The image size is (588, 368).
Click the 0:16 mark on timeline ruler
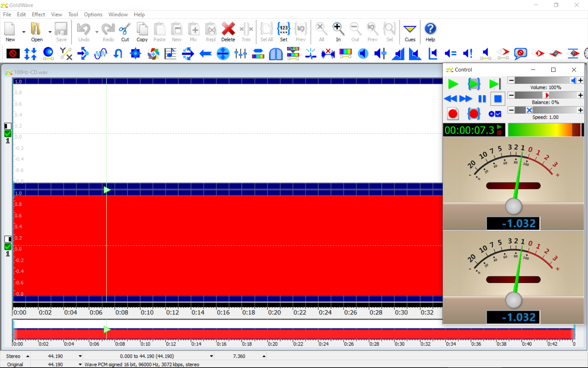pyautogui.click(x=223, y=312)
